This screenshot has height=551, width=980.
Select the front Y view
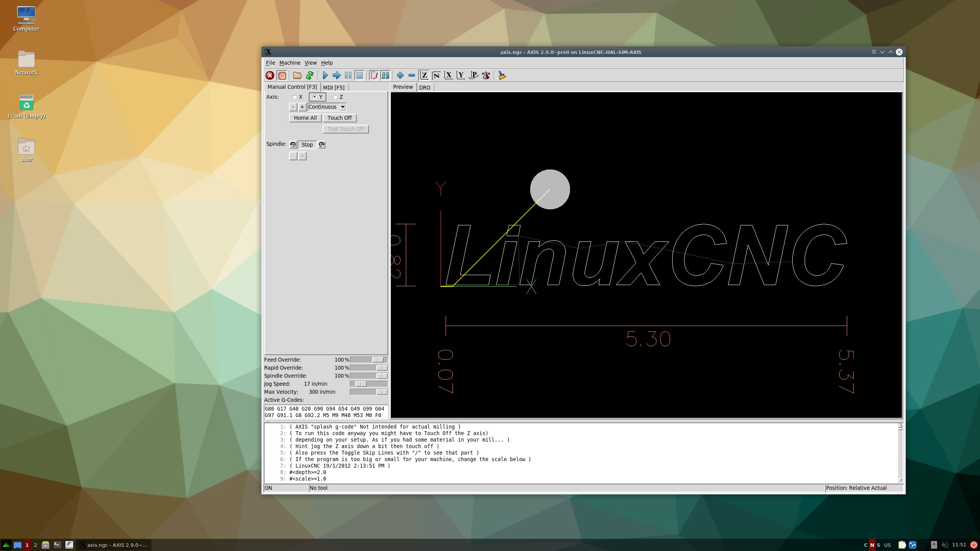point(461,75)
